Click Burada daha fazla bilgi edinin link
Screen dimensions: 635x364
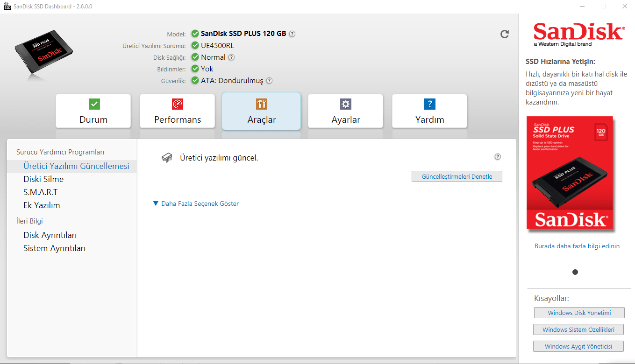(x=577, y=246)
